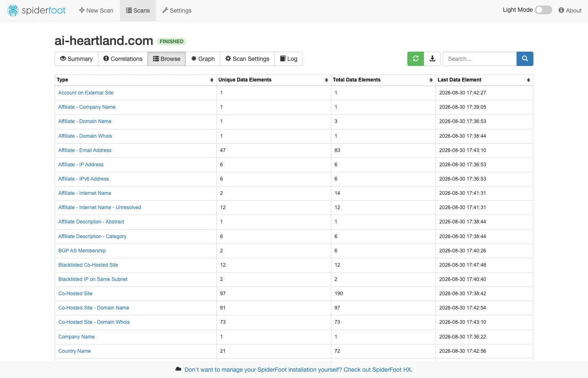Open Account on External Site results
The image size is (588, 378).
86,93
